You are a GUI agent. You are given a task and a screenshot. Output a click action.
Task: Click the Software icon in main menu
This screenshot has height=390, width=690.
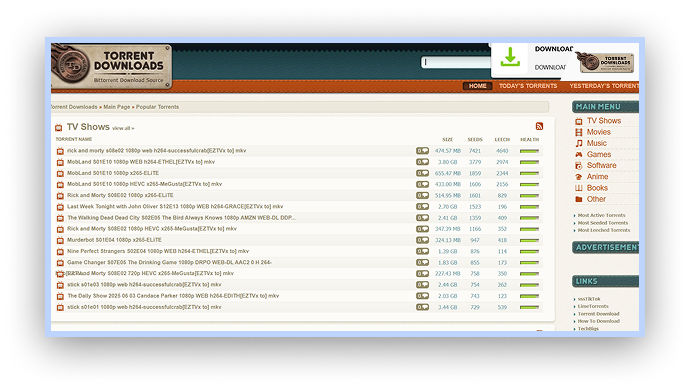[579, 166]
